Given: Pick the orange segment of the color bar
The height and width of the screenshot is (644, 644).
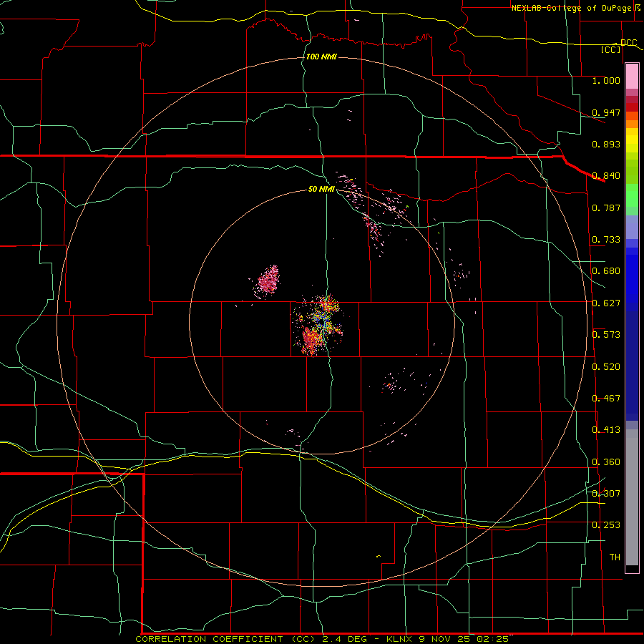Looking at the screenshot, I should [x=632, y=124].
